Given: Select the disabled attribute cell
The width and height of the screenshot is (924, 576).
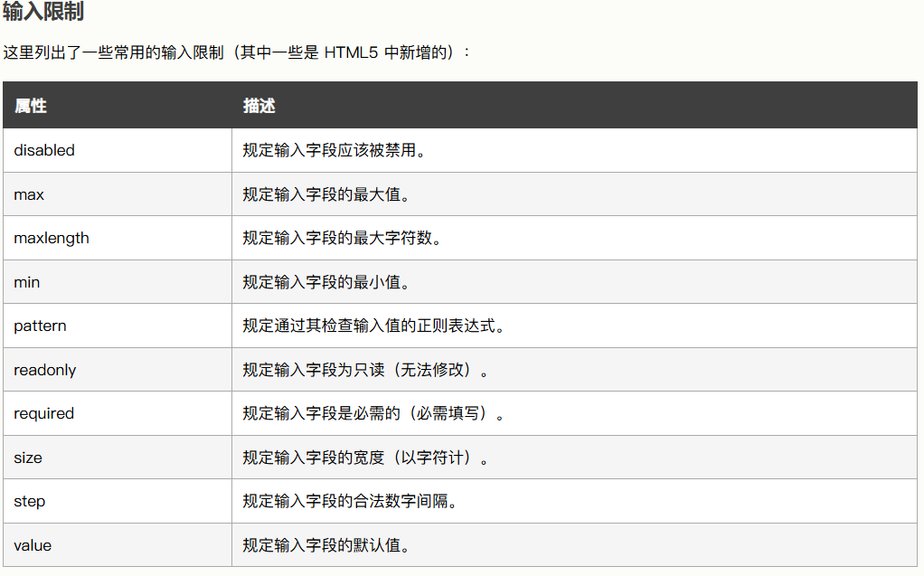Looking at the screenshot, I should click(x=44, y=150).
